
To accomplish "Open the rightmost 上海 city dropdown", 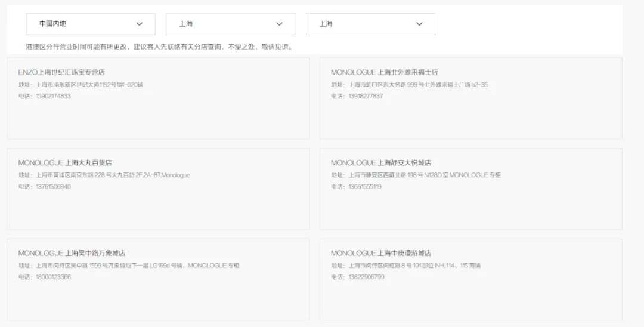I will (370, 24).
